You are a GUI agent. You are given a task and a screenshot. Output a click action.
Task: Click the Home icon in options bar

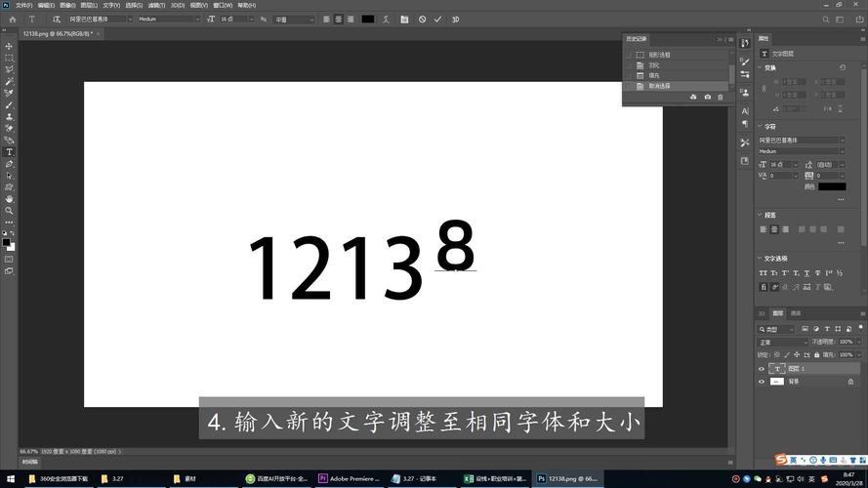coord(12,20)
